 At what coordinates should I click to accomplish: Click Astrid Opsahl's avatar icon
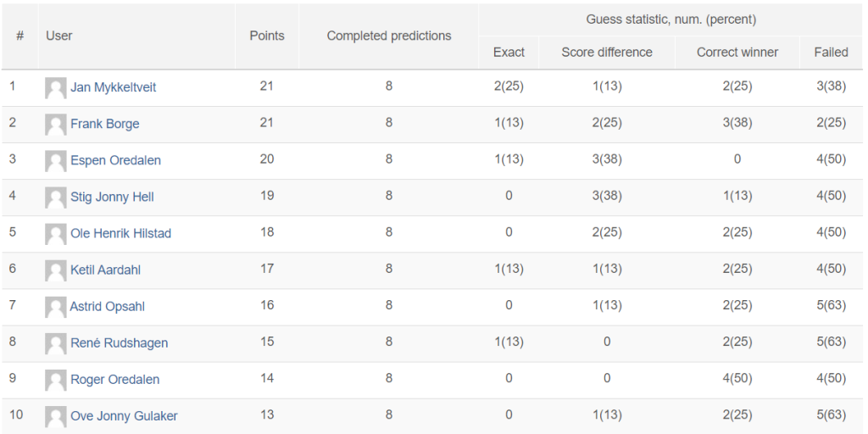click(55, 307)
